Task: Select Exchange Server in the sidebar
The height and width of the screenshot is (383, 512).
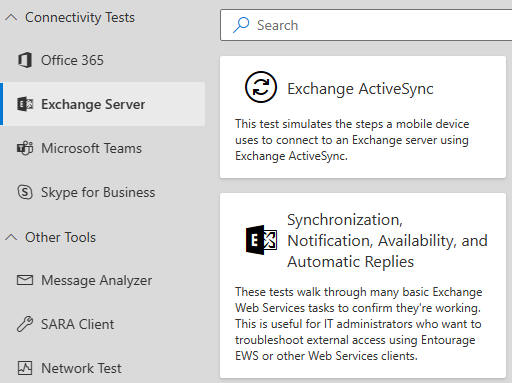Action: 103,104
